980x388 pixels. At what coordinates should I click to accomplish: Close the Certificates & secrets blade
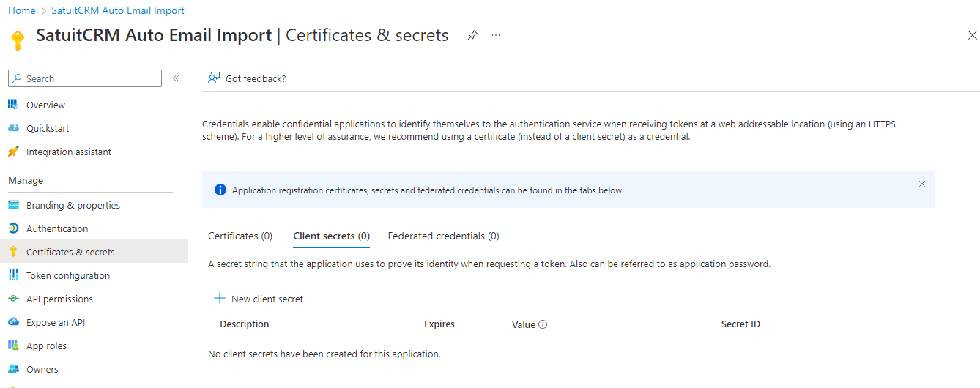click(x=972, y=35)
